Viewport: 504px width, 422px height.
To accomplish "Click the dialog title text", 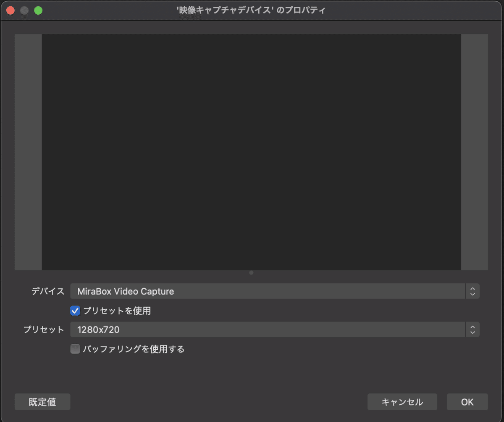I will point(251,10).
